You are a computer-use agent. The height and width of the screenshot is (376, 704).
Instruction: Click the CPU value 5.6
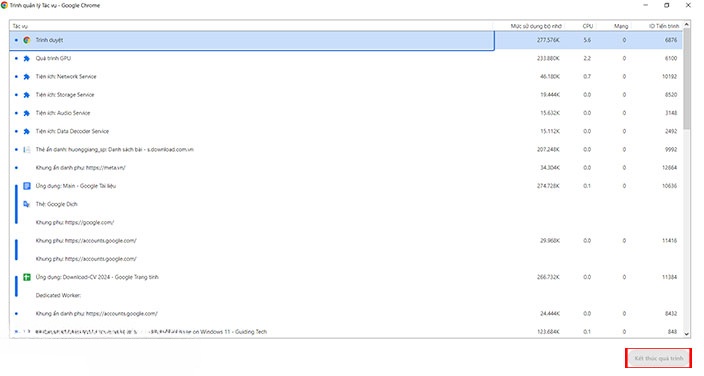[587, 40]
